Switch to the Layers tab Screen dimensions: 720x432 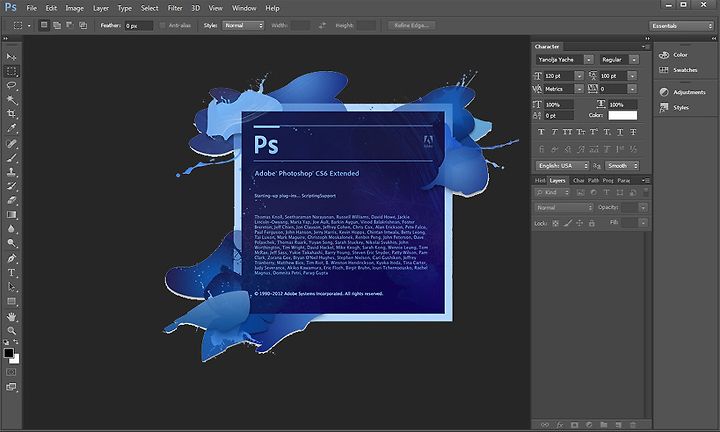[557, 180]
